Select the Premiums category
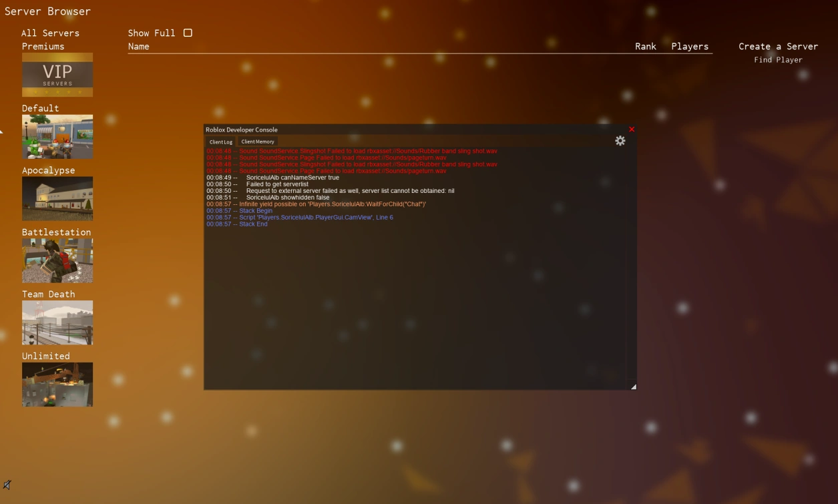The width and height of the screenshot is (838, 504). point(43,46)
